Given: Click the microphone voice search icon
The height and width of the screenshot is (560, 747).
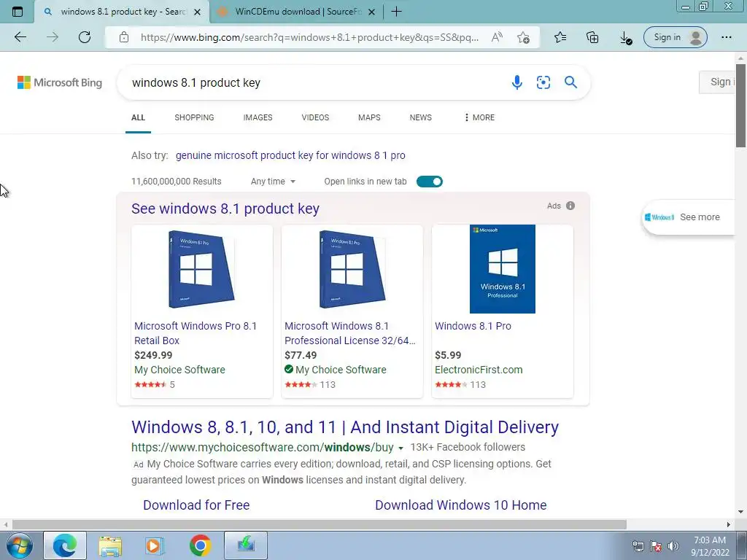Looking at the screenshot, I should pos(517,82).
